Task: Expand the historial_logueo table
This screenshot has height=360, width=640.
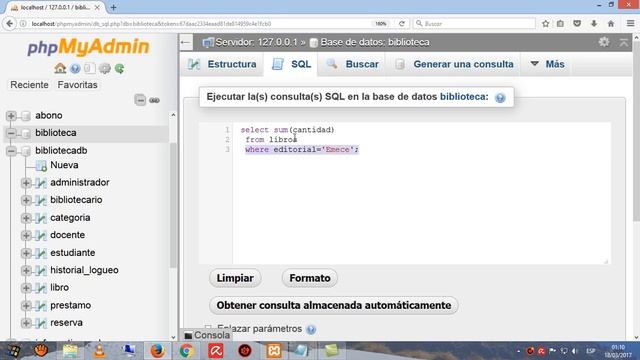Action: (x=26, y=270)
